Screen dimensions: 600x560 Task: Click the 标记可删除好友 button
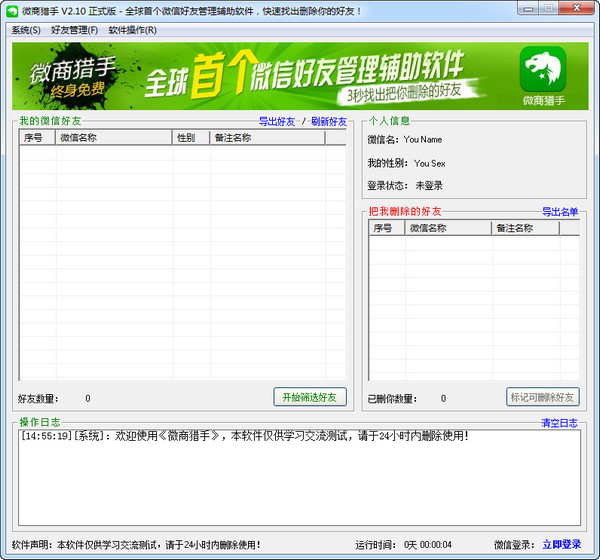coord(543,397)
